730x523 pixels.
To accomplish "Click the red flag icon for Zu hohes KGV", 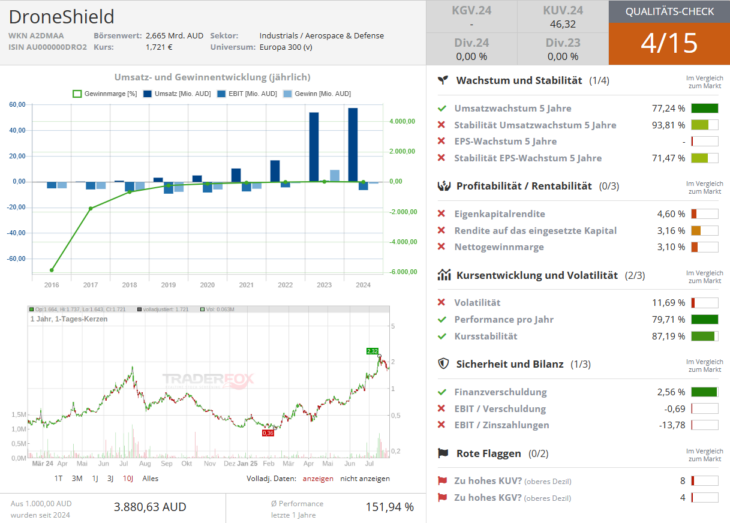I will coord(442,497).
